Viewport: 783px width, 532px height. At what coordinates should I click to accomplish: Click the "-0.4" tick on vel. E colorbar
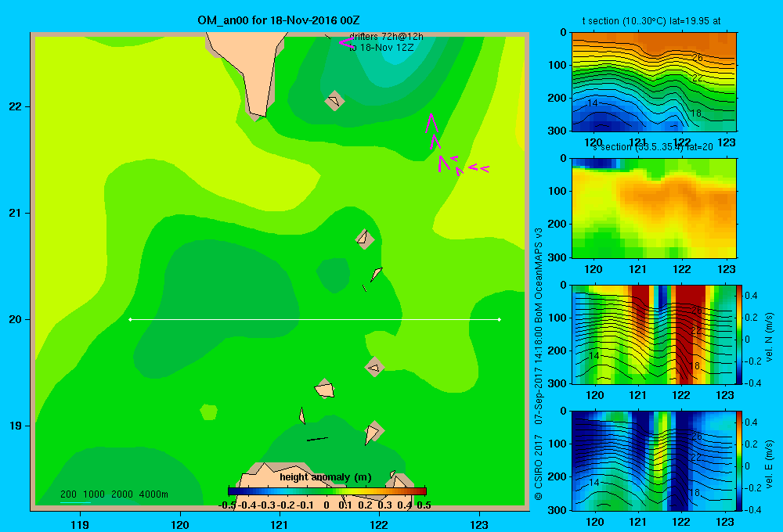pos(752,509)
